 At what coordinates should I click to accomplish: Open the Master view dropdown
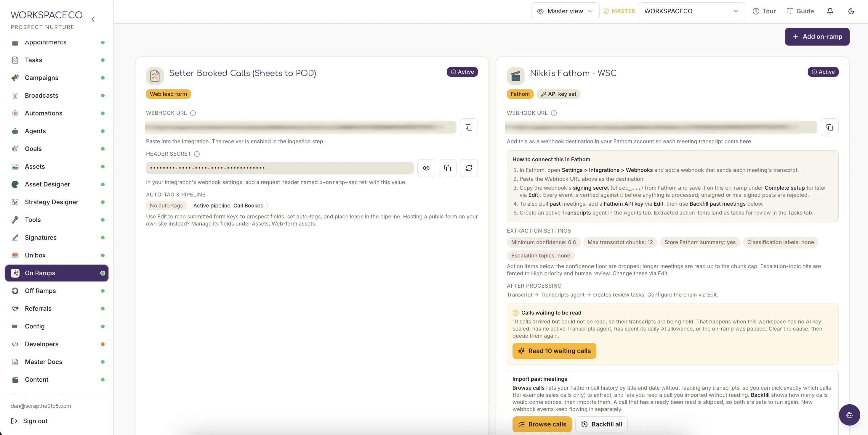point(565,11)
